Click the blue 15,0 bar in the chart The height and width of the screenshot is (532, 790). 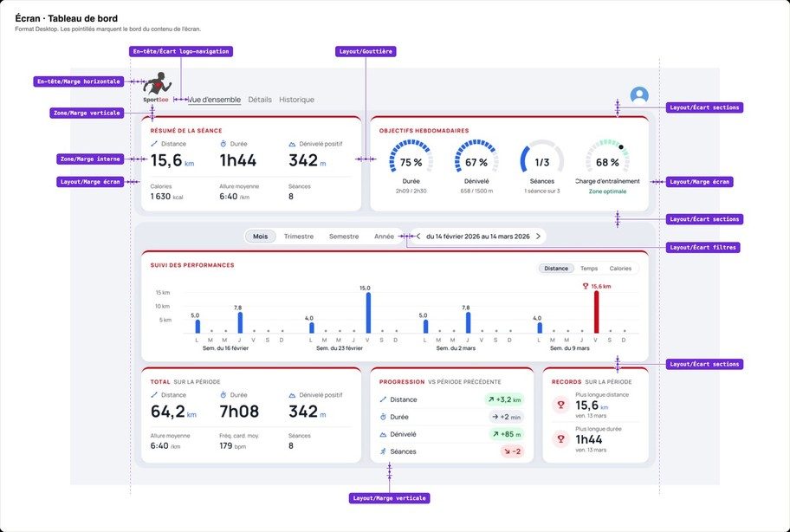point(368,313)
